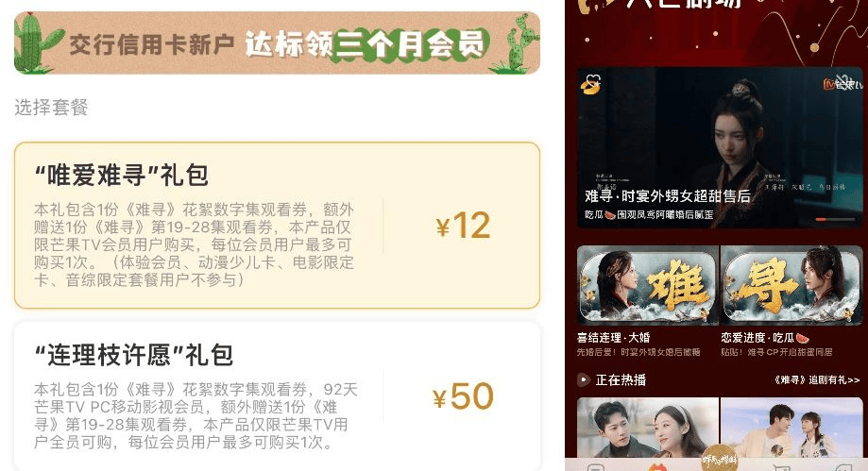Open the cart icon in bottom navigation
Image resolution: width=868 pixels, height=471 pixels.
[x=780, y=468]
